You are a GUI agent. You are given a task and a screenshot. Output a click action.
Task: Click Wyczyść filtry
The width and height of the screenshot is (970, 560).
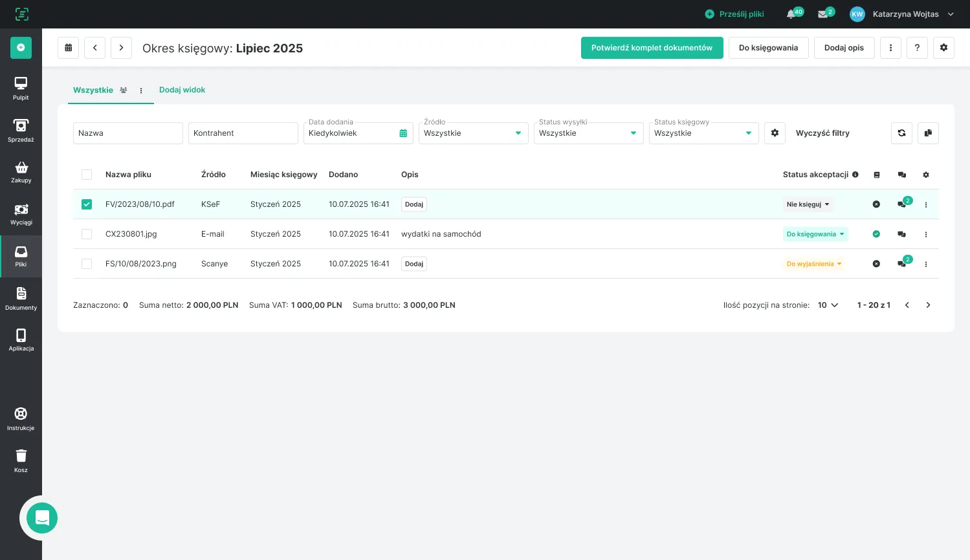click(x=822, y=133)
